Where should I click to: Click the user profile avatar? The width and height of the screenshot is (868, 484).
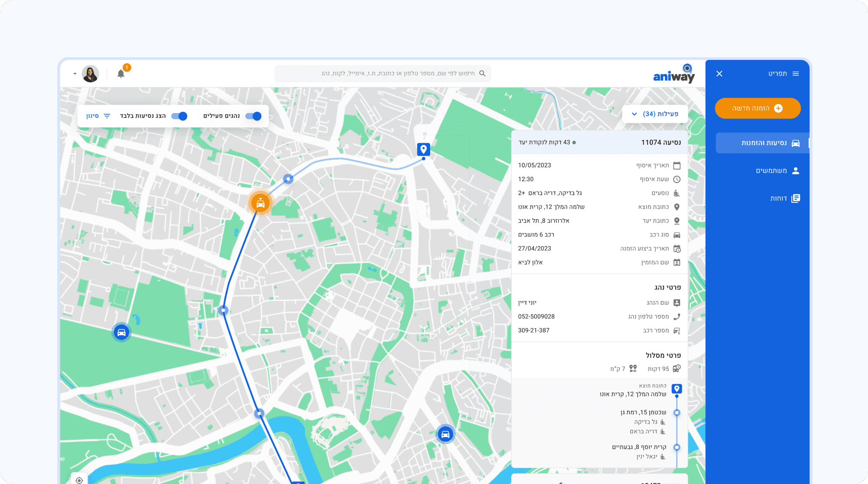(90, 74)
